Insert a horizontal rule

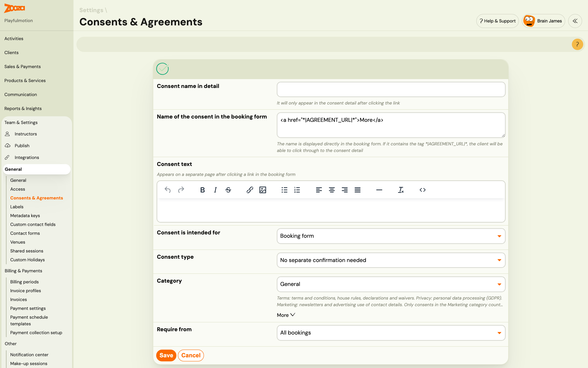pyautogui.click(x=379, y=190)
